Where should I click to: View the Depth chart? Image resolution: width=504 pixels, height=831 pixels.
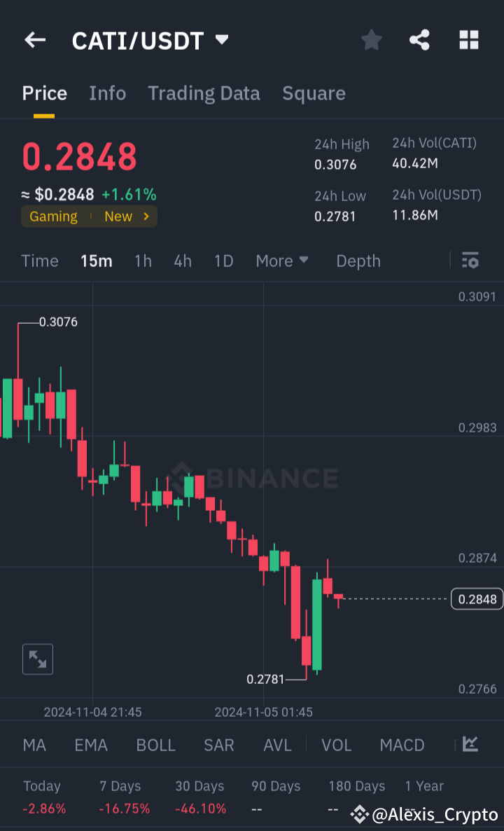[x=358, y=261]
